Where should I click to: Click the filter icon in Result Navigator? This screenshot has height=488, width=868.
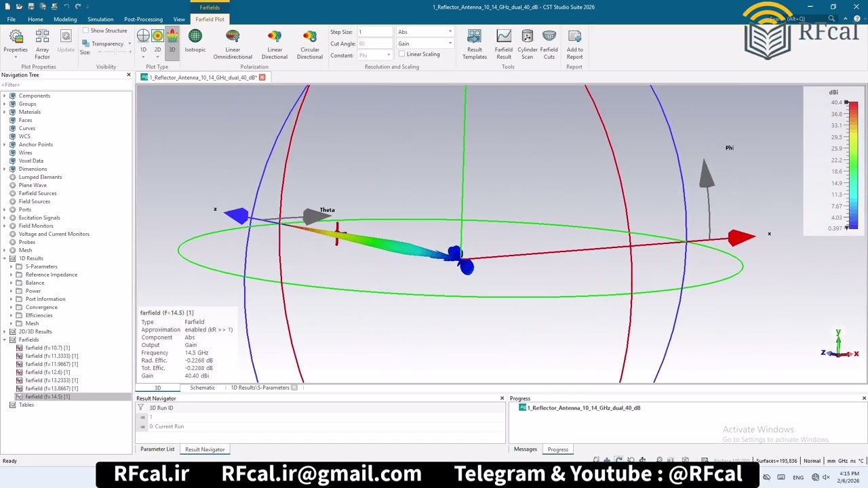(x=141, y=408)
